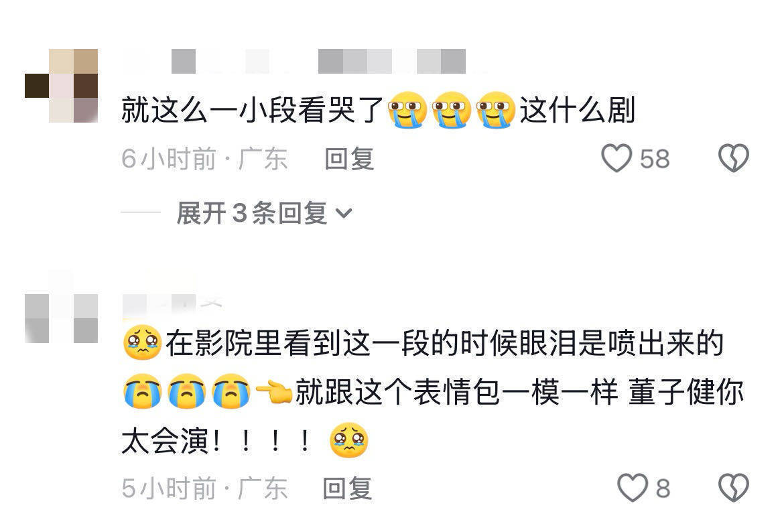Click the chevron next to 展开3条回复
The width and height of the screenshot is (784, 532).
tap(344, 214)
